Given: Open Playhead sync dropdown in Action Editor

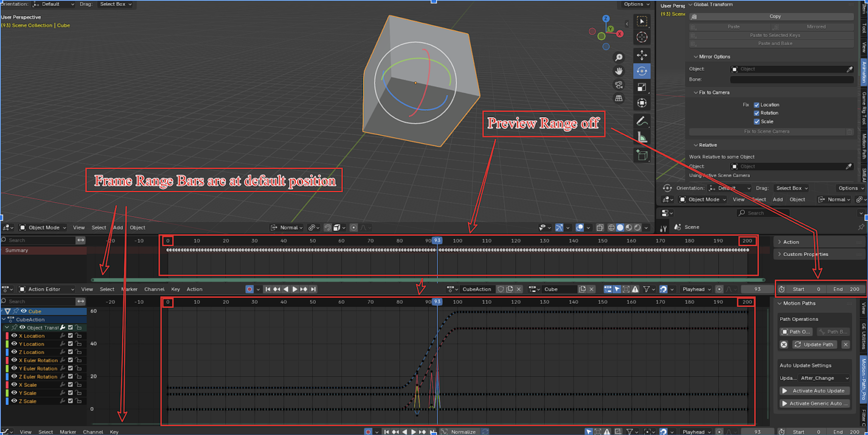Looking at the screenshot, I should tap(696, 289).
